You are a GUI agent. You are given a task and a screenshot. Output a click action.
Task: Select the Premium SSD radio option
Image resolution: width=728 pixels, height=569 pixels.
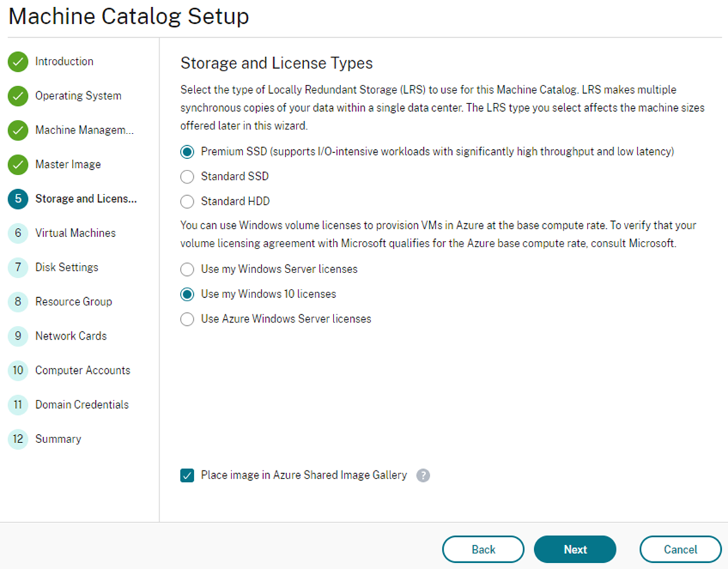click(187, 152)
